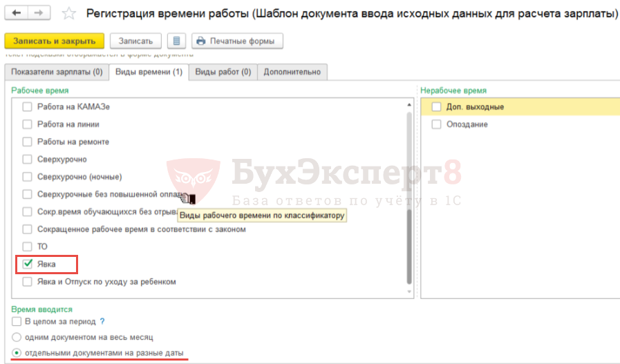Select отдельными документами на разные даты
The image size is (620, 364).
[17, 353]
